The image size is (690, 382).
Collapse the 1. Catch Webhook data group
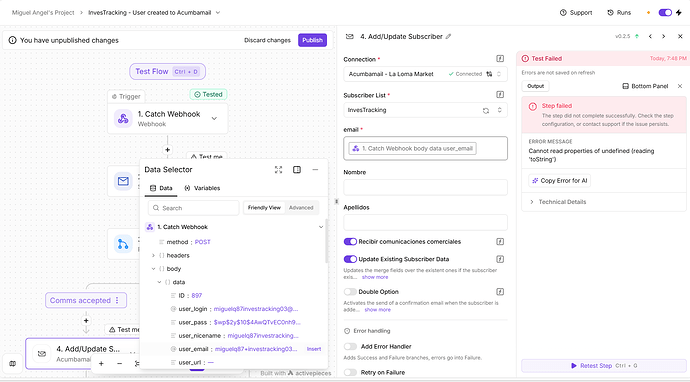tap(321, 227)
